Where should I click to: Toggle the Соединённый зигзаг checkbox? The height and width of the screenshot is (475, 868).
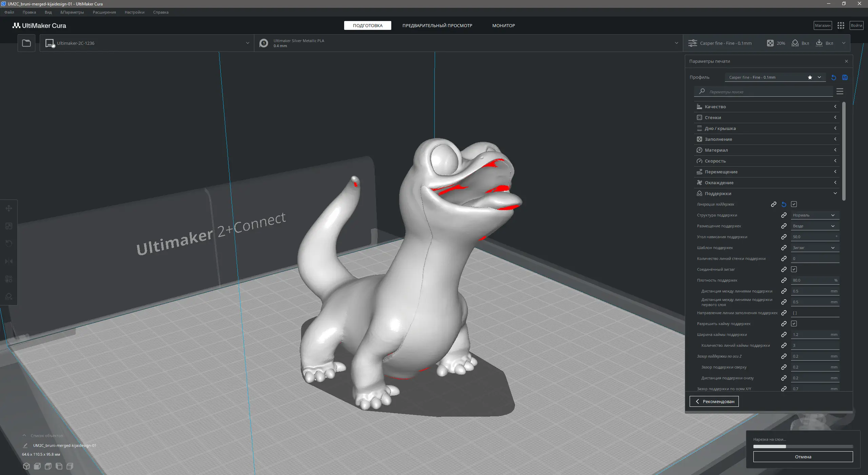click(x=794, y=269)
